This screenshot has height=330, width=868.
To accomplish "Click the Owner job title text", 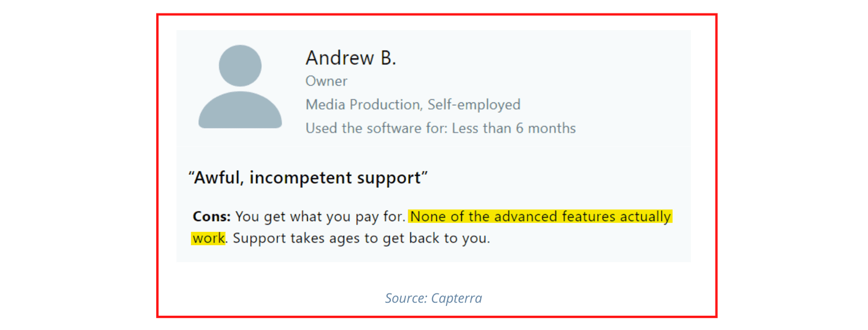I will point(326,81).
